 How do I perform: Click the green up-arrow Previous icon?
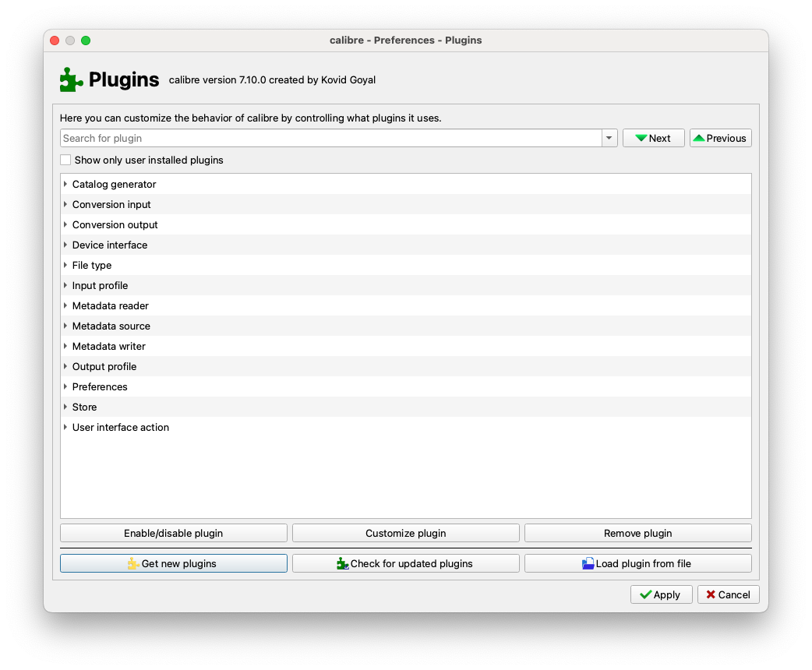(699, 139)
